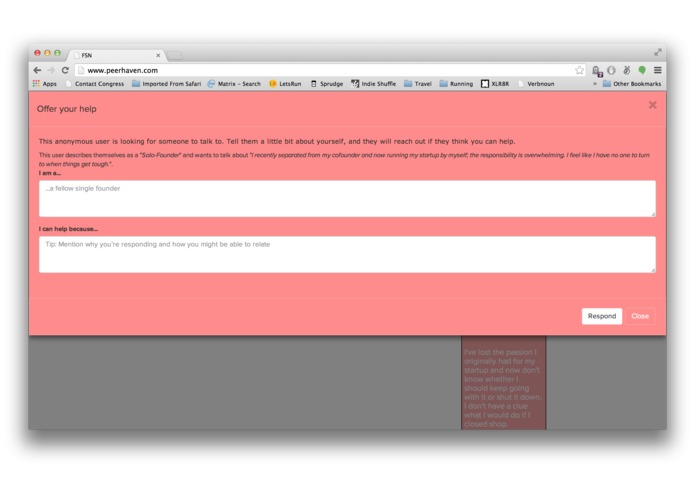Open the Imported From Safari bookmarks folder
695x494 pixels.
[x=167, y=84]
